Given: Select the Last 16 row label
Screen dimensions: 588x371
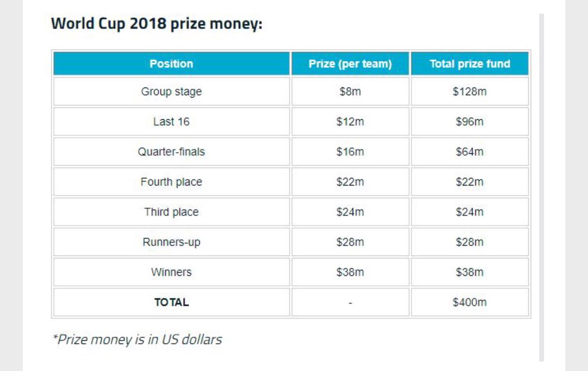Looking at the screenshot, I should [171, 122].
